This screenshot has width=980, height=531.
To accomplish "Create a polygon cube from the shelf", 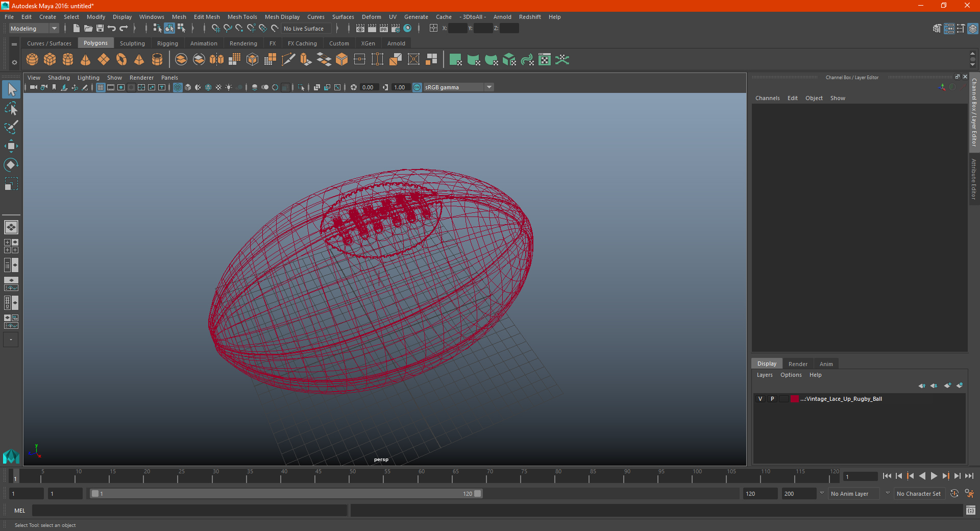I will (50, 60).
